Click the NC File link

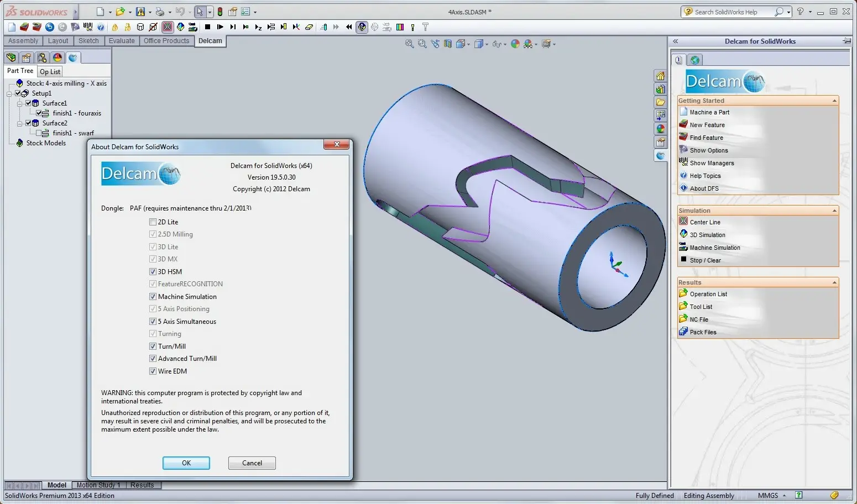[x=699, y=319]
